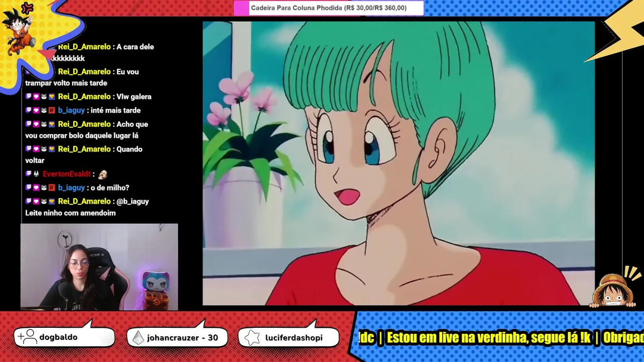Click the streamer's webcam feed
Screen dimensions: 644x362
click(99, 267)
